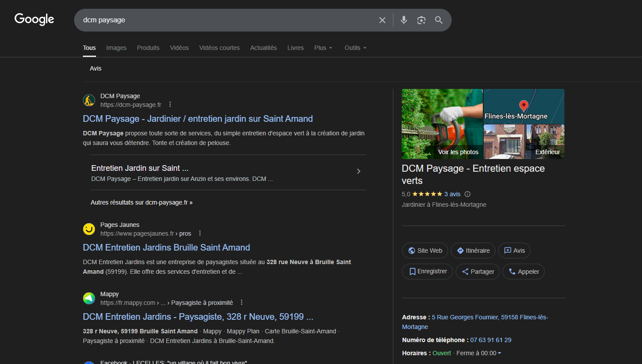Click the info icon next to 3 avis
This screenshot has width=642, height=364.
[467, 194]
